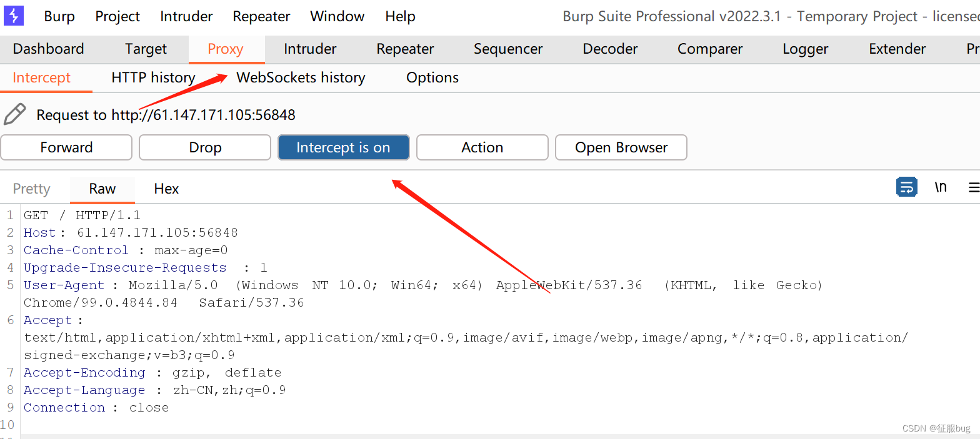Viewport: 980px width, 439px height.
Task: Open the Burp menu
Action: (x=59, y=16)
